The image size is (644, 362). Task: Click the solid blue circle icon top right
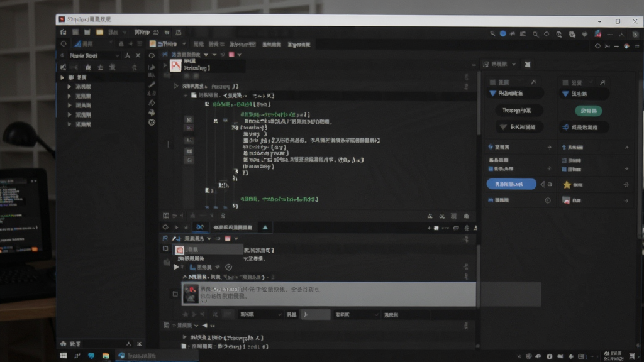click(x=502, y=34)
